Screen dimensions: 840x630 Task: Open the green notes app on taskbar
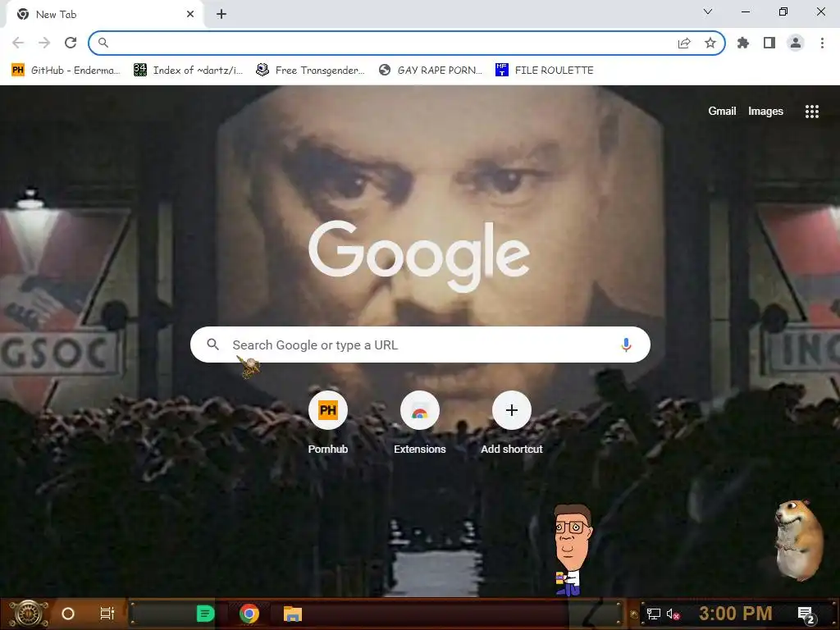[x=205, y=614]
